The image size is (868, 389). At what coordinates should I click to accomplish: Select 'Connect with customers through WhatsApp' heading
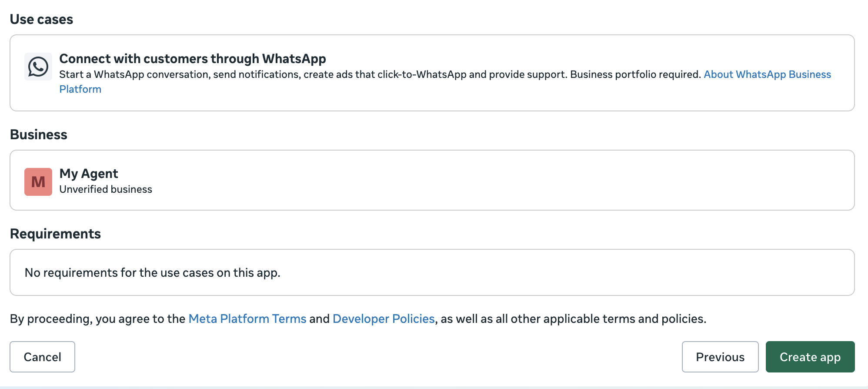tap(193, 58)
